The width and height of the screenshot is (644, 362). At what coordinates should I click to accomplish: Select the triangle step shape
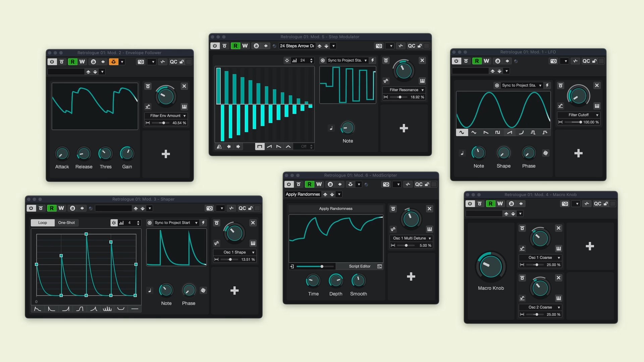[288, 146]
